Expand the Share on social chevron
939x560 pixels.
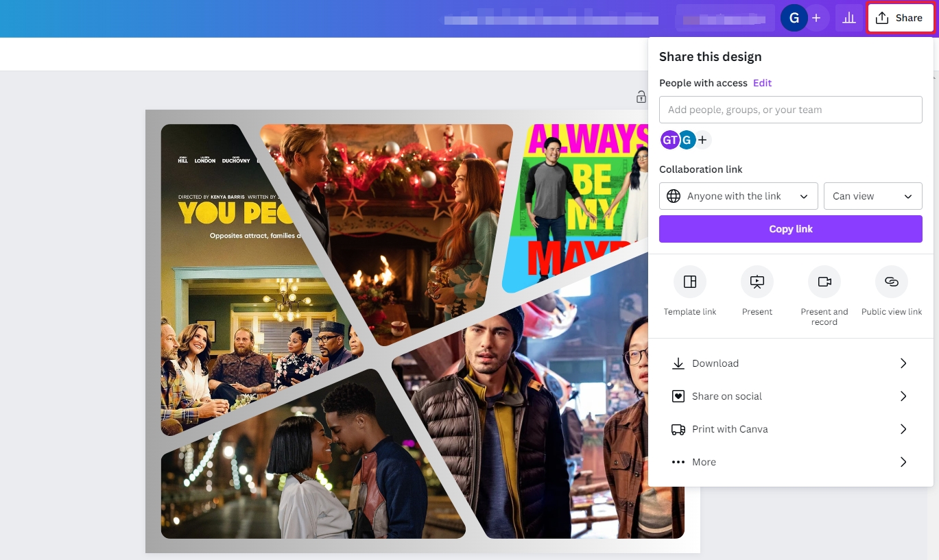(x=903, y=396)
